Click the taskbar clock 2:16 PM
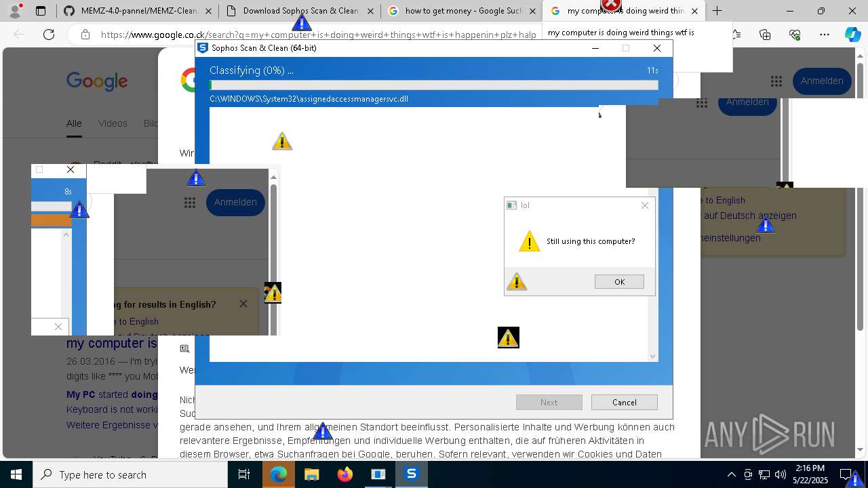The height and width of the screenshot is (488, 868). [x=810, y=474]
